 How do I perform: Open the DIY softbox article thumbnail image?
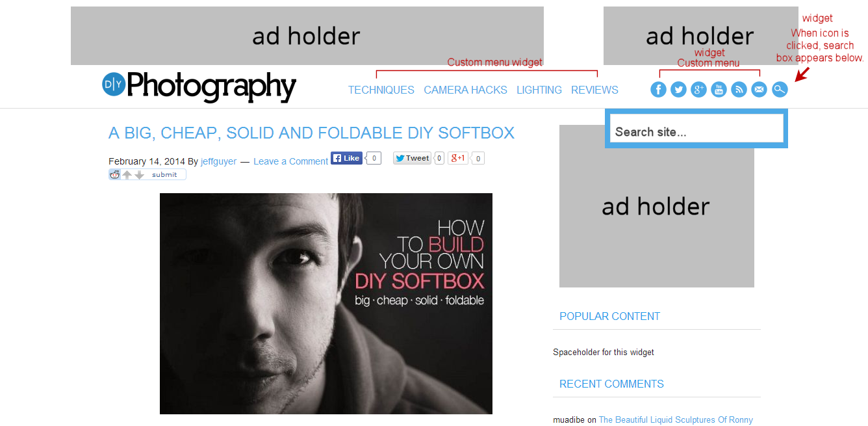326,304
